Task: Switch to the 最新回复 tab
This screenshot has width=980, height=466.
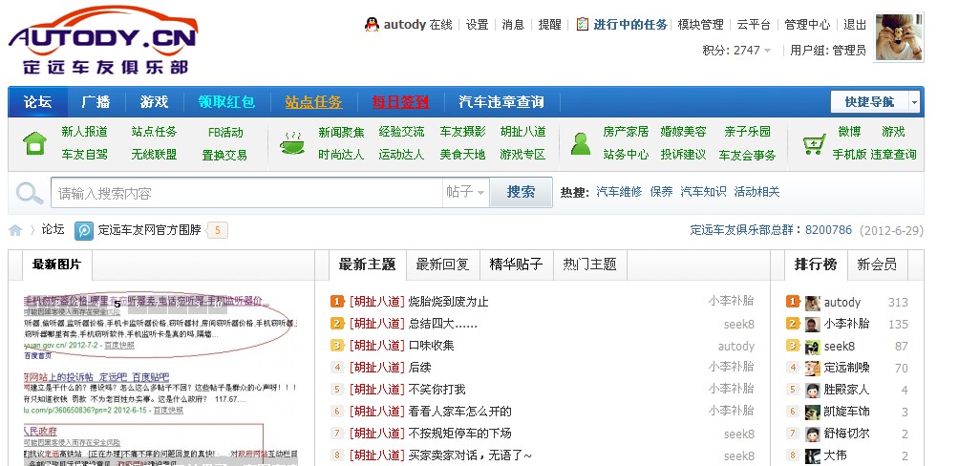Action: point(442,265)
